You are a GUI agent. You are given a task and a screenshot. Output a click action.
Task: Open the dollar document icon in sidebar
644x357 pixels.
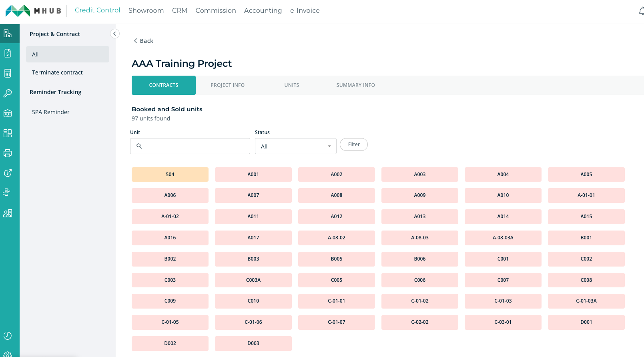[x=8, y=53]
